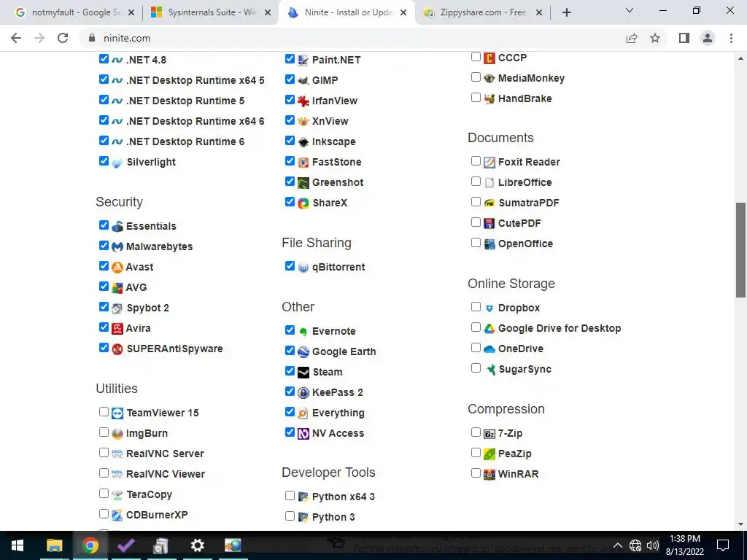Screen dimensions: 747x560
Task: Click the 7-Zip icon
Action: coord(489,433)
